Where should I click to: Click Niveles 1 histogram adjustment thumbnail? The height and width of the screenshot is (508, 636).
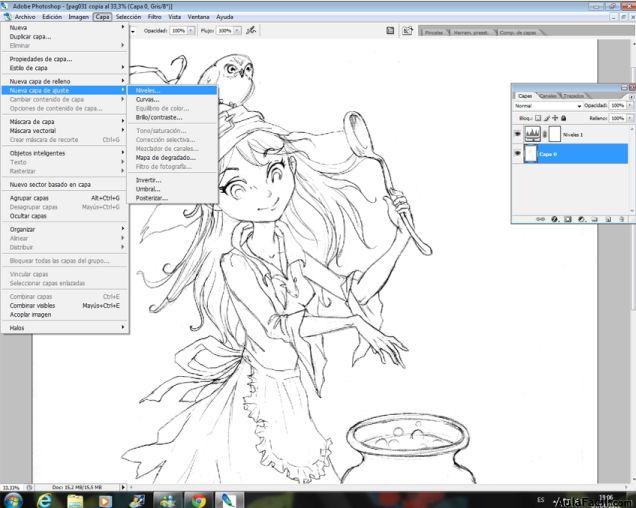533,134
